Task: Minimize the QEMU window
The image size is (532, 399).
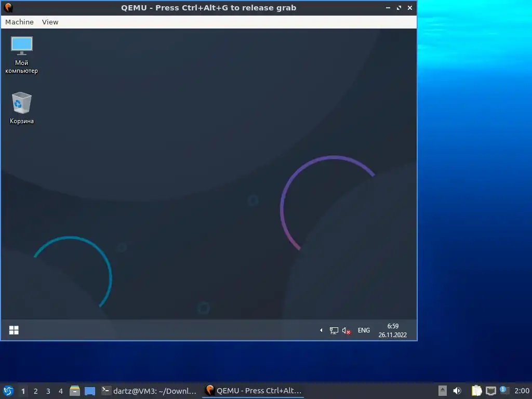Action: coord(388,8)
